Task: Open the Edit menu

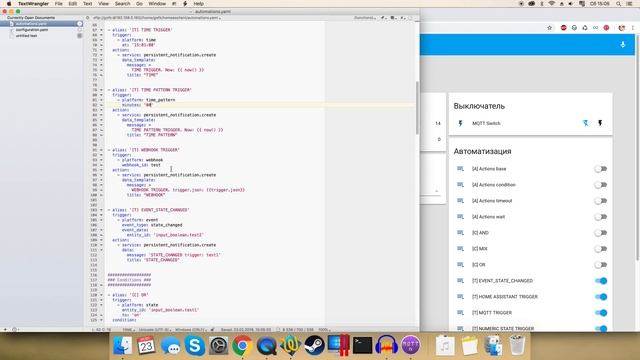Action: coord(73,4)
